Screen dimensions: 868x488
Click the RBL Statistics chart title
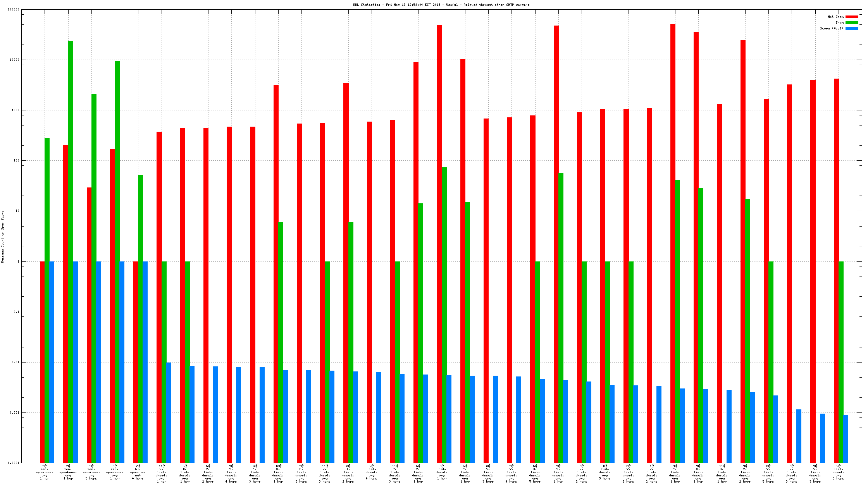pos(441,5)
